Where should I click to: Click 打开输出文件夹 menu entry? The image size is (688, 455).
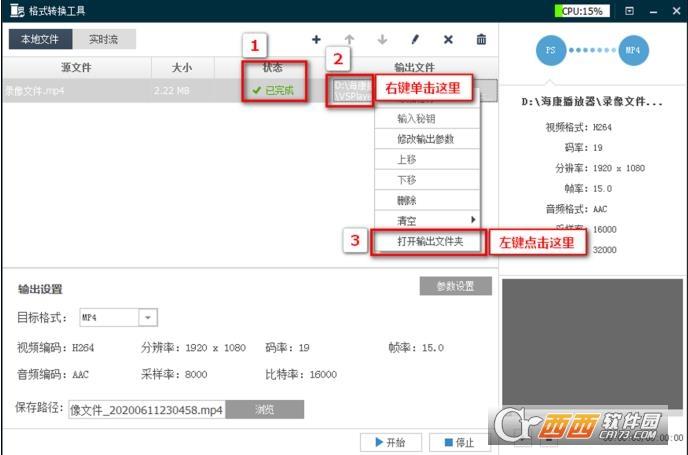click(429, 241)
